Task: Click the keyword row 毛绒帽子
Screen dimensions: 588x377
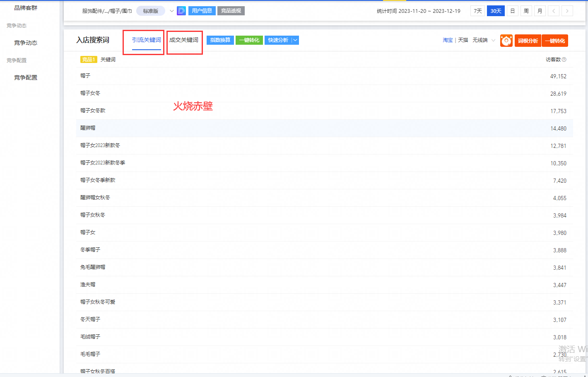Action: tap(325, 337)
